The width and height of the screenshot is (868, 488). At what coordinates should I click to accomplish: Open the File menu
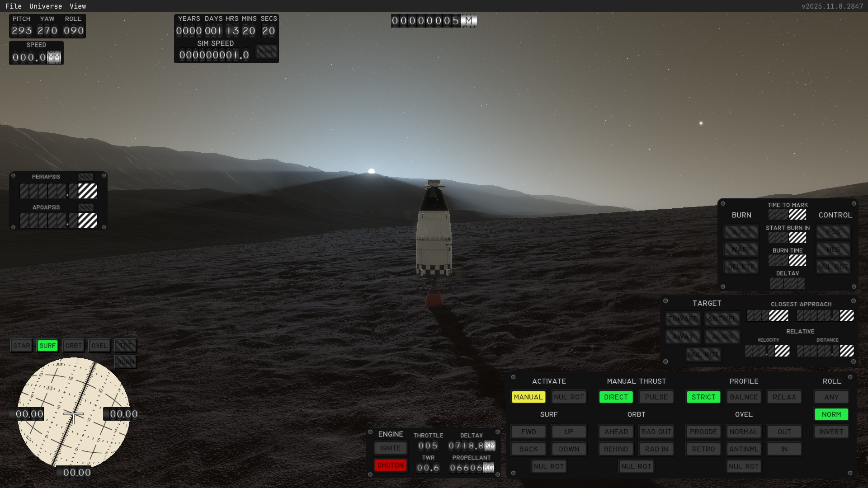tap(13, 6)
